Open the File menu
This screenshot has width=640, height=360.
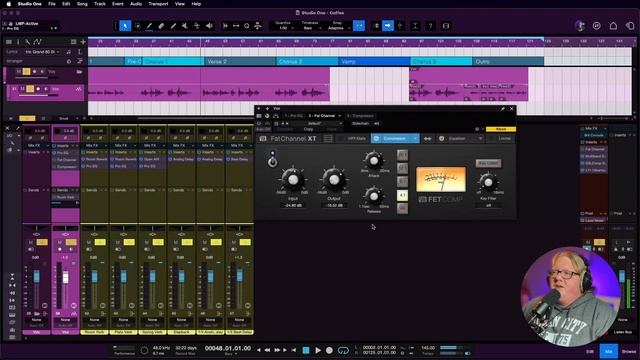click(52, 4)
